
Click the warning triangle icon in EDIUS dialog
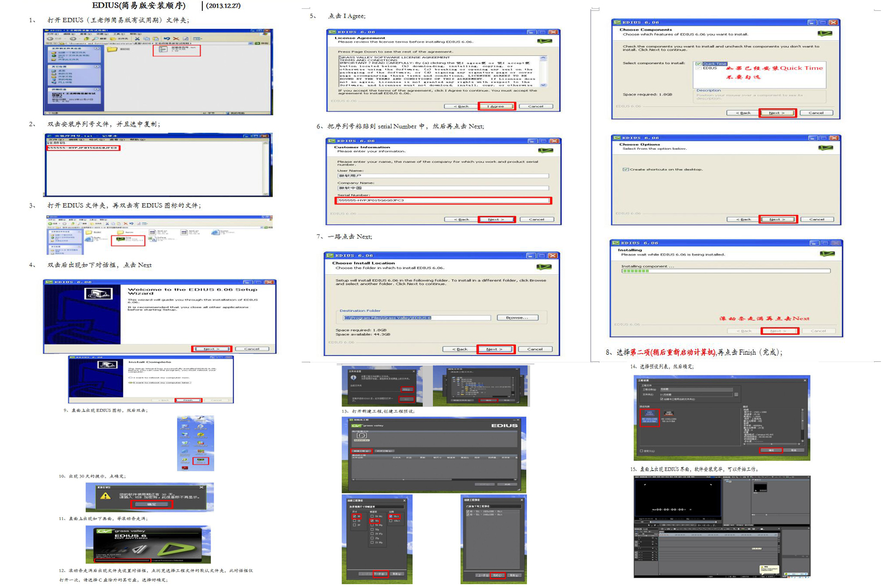(105, 496)
